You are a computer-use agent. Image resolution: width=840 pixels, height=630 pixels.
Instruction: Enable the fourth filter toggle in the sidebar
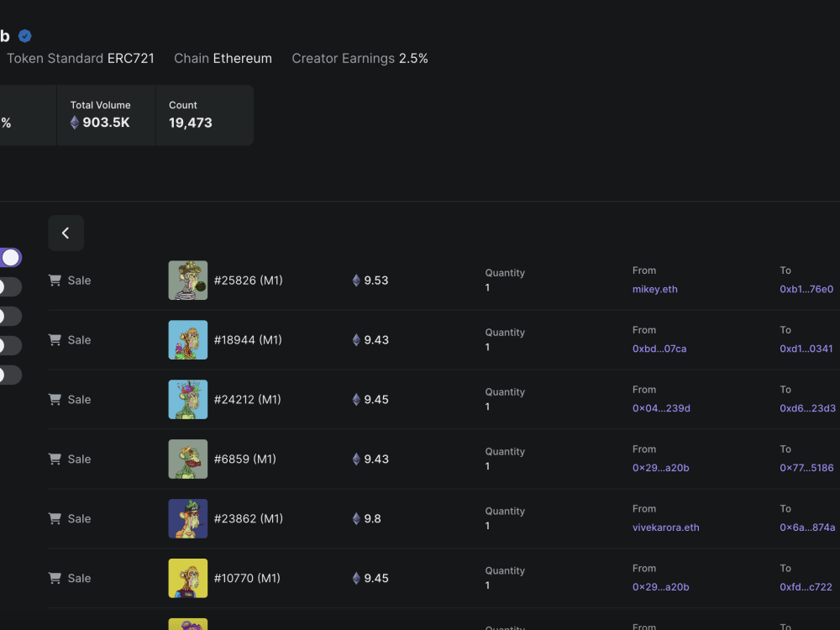(x=7, y=345)
